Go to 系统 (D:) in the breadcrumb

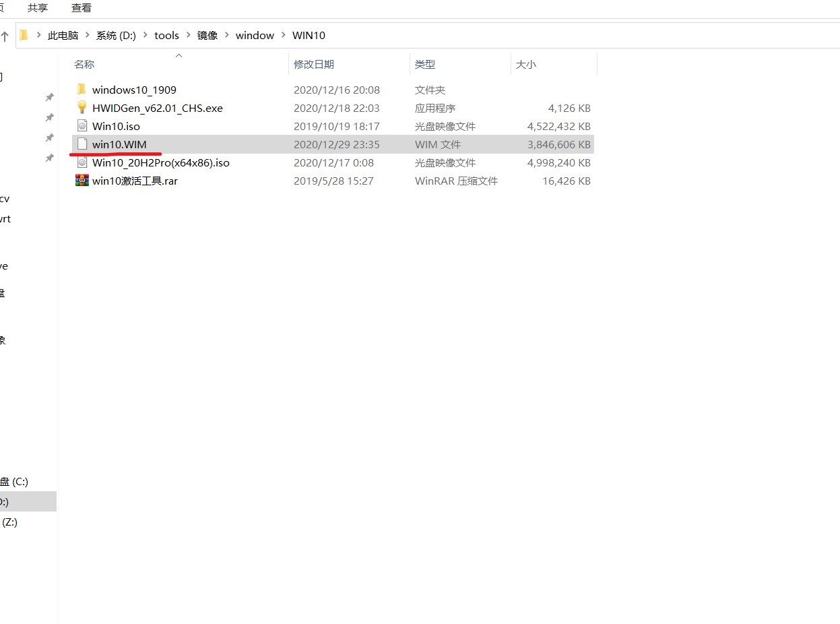[116, 36]
